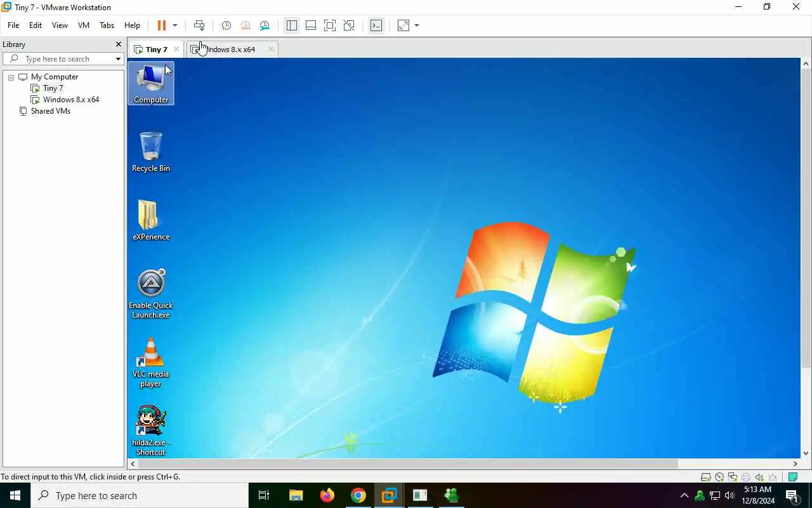Select the VLC media player shortcut
Screen dimensions: 812x508
[151, 363]
